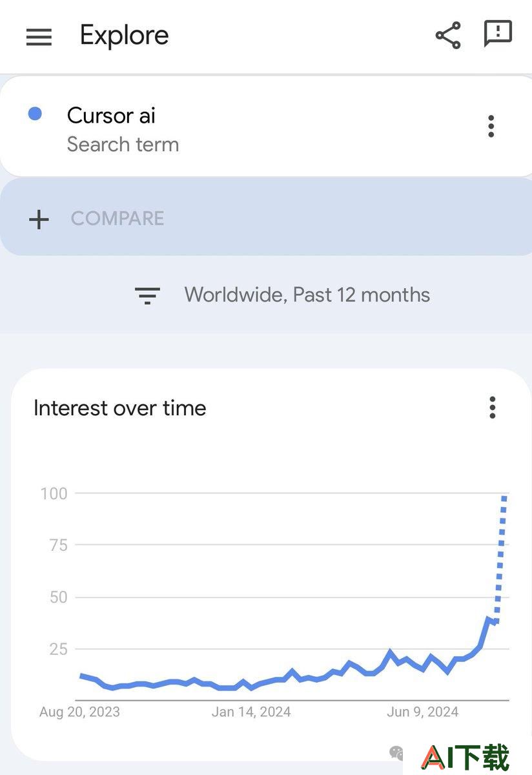The height and width of the screenshot is (775, 532).
Task: Open Cursor ai search term options menu
Action: 491,127
